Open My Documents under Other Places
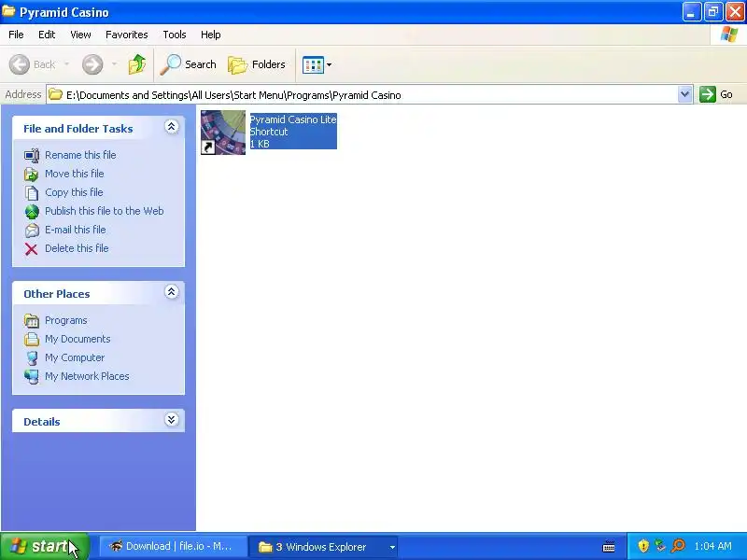 pos(78,339)
